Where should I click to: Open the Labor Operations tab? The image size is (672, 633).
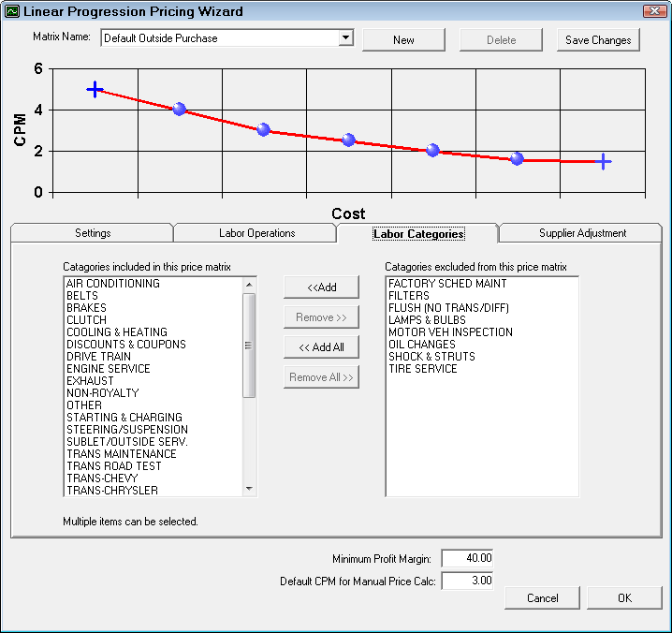[x=256, y=233]
